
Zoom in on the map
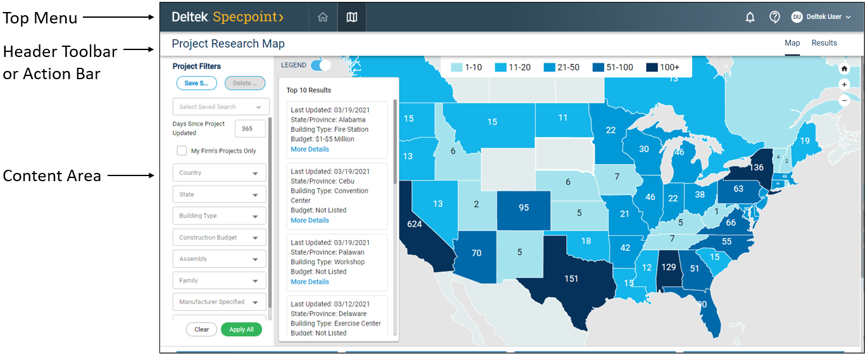point(844,85)
